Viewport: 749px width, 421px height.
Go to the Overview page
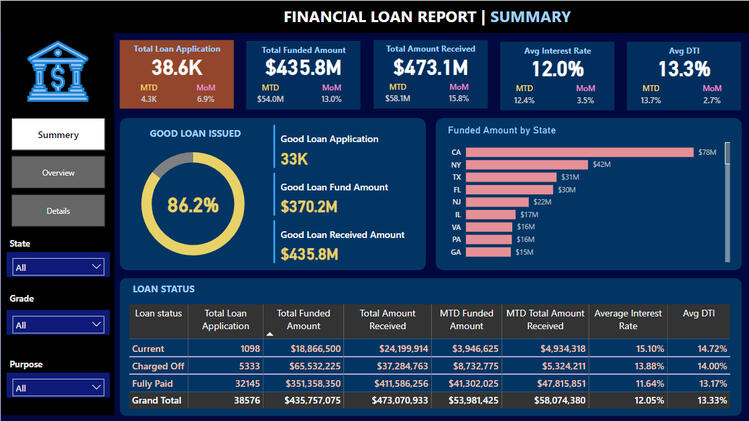(58, 173)
